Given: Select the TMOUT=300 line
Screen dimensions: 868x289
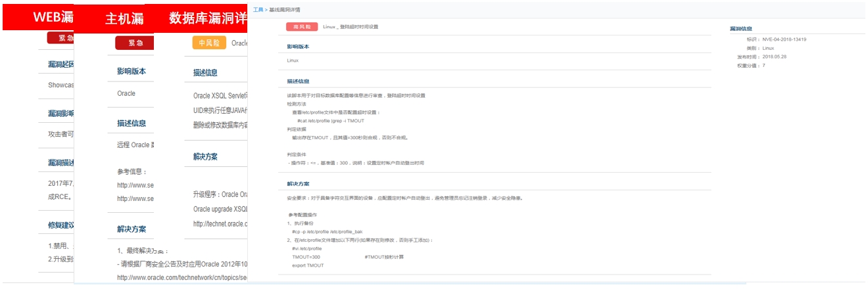Looking at the screenshot, I should (306, 257).
